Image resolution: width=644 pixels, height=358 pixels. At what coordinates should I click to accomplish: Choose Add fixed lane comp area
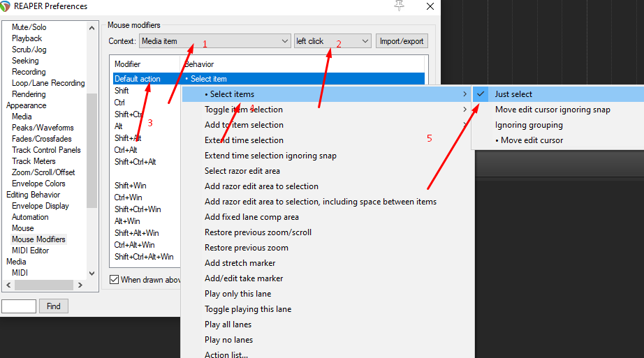327,217
